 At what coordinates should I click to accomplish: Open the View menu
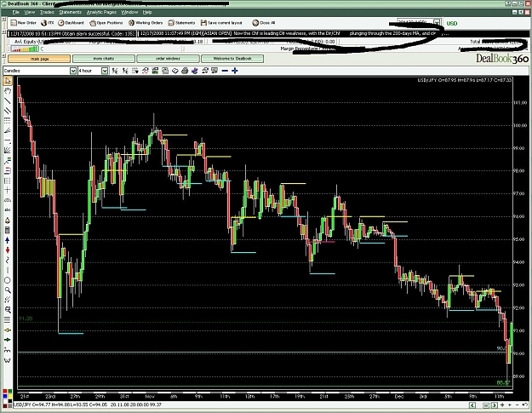point(30,12)
